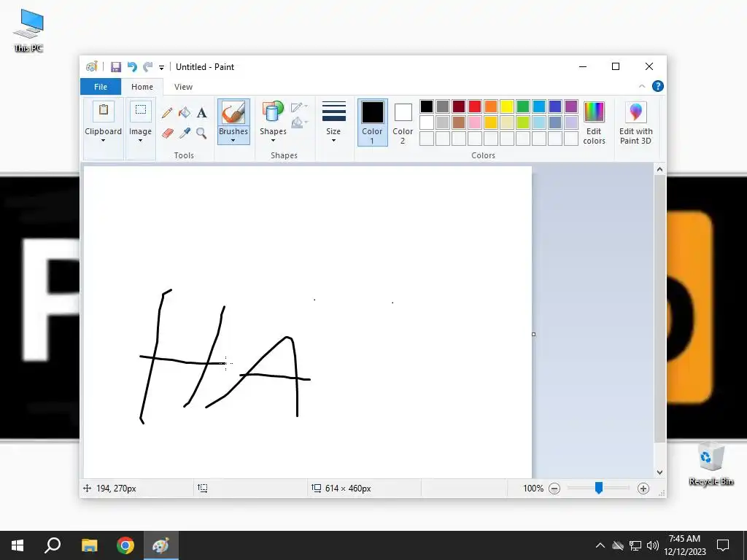Viewport: 747px width, 560px height.
Task: Activate Color 2 selector
Action: [x=403, y=122]
